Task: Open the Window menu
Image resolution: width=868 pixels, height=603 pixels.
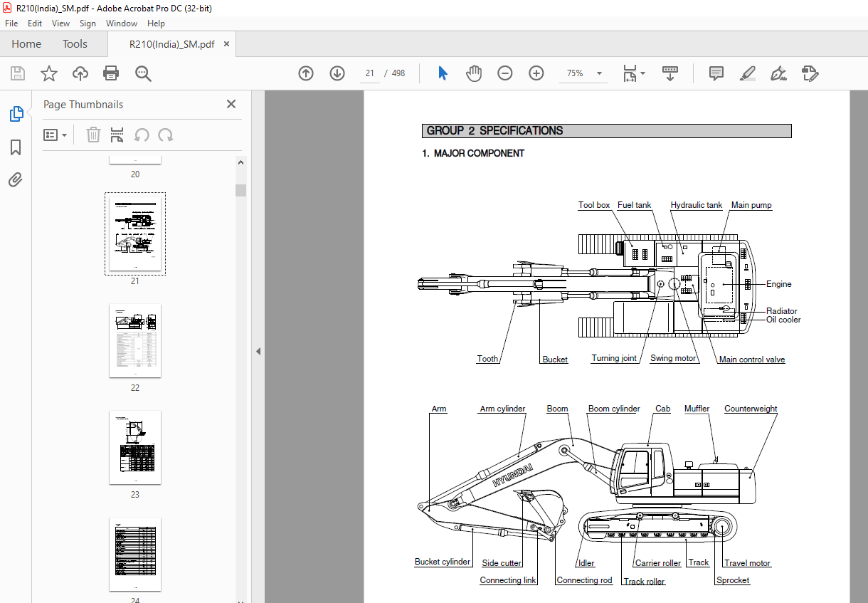Action: click(x=122, y=23)
